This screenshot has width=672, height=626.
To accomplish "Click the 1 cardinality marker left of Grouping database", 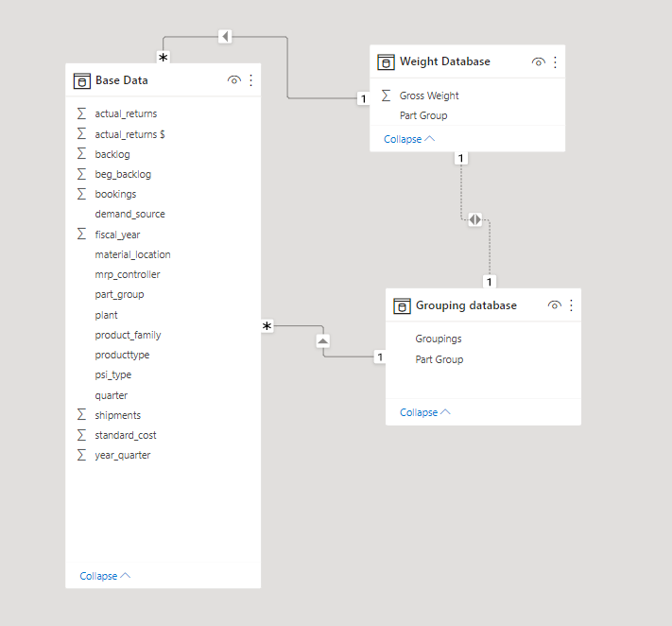I will tap(380, 356).
